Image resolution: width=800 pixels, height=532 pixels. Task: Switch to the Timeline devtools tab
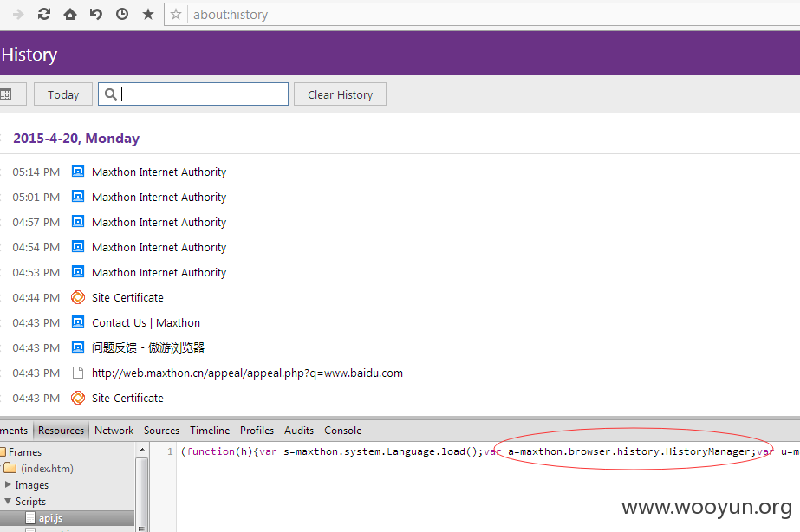tap(210, 431)
